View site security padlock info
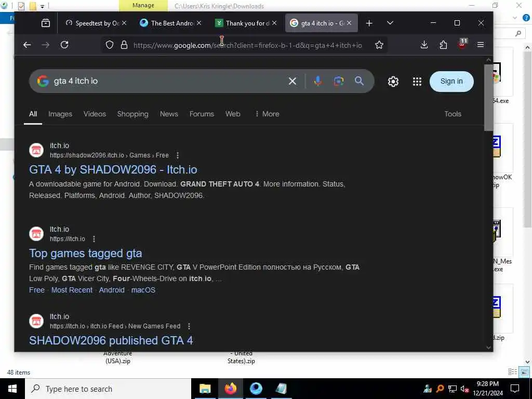Image resolution: width=532 pixels, height=399 pixels. [124, 45]
